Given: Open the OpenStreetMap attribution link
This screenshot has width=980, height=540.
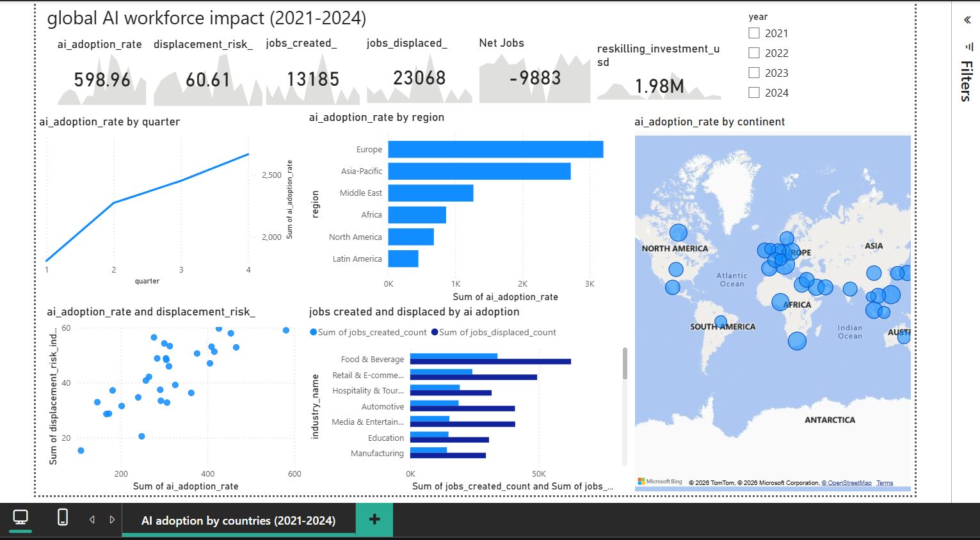Looking at the screenshot, I should click(847, 483).
